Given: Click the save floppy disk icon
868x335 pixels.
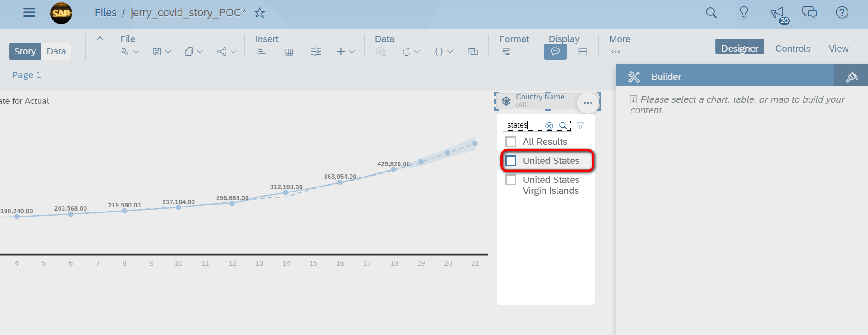Looking at the screenshot, I should [157, 52].
